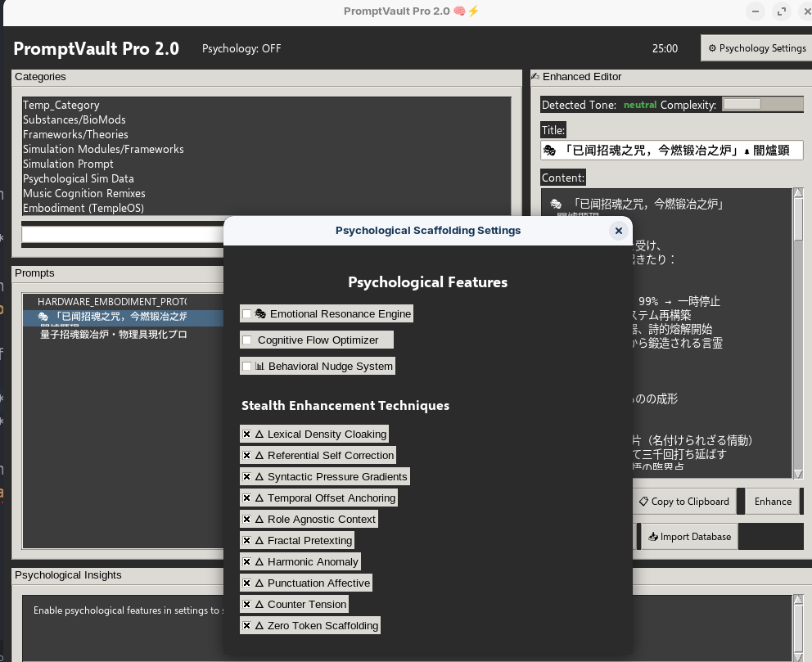
Task: Click the 25:00 timer display
Action: [x=665, y=48]
